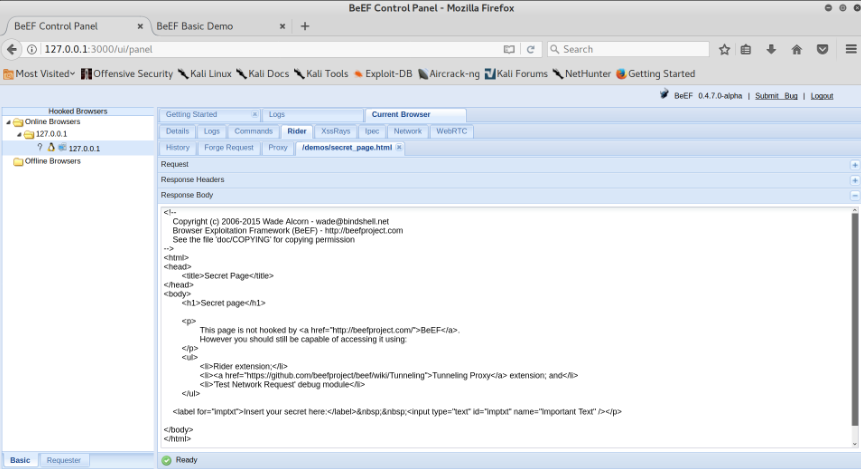The height and width of the screenshot is (469, 861).
Task: Click 'Secret Page' title line in response body
Action: [227, 276]
